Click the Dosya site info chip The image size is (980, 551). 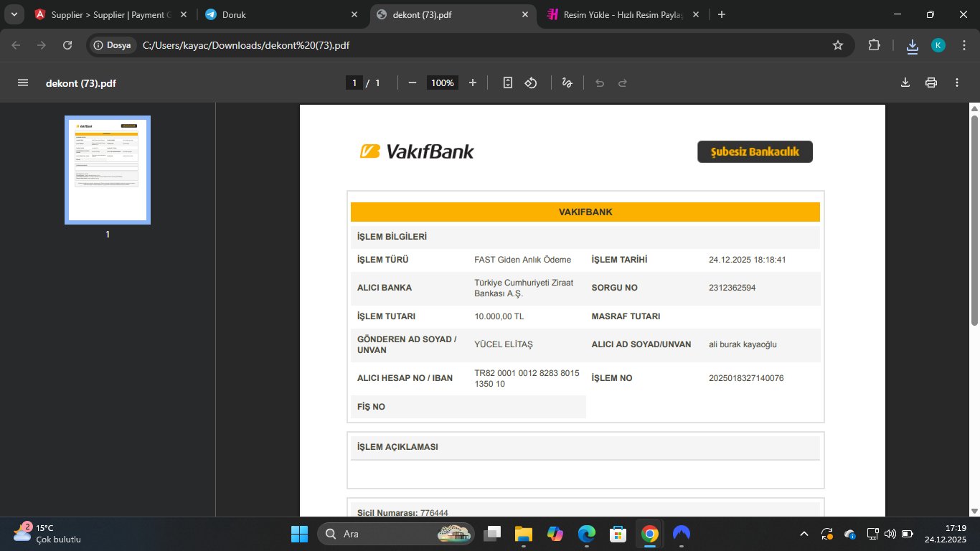113,45
